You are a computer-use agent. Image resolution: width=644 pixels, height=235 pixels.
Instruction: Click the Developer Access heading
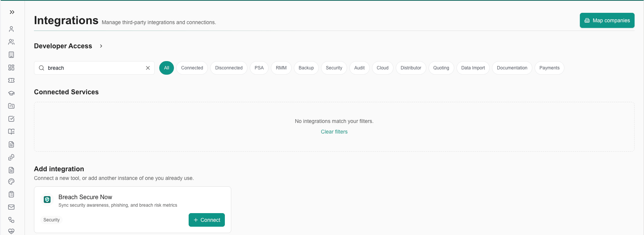[63, 46]
